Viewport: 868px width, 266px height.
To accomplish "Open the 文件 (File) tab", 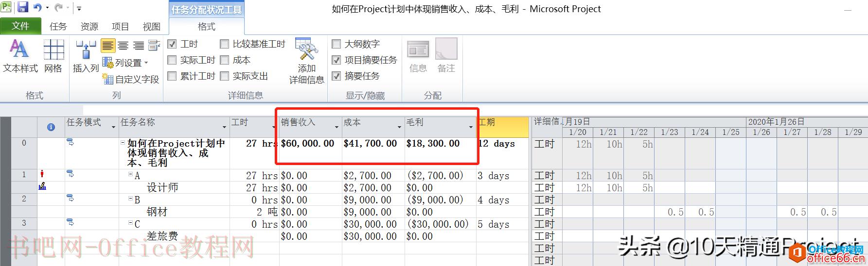I will [20, 26].
